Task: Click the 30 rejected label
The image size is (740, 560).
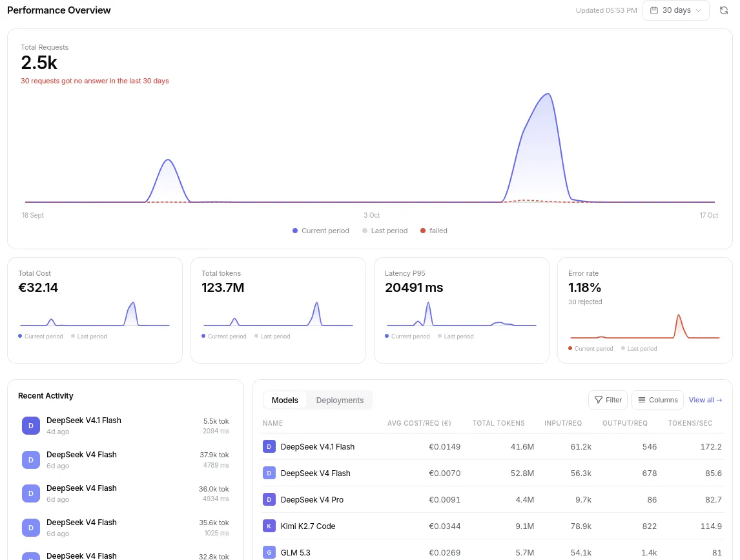Action: point(585,302)
